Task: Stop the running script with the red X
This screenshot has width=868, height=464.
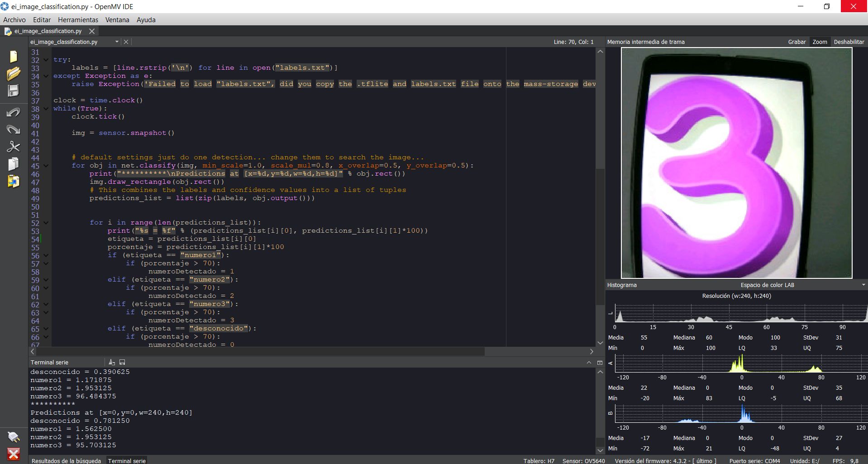Action: [14, 454]
